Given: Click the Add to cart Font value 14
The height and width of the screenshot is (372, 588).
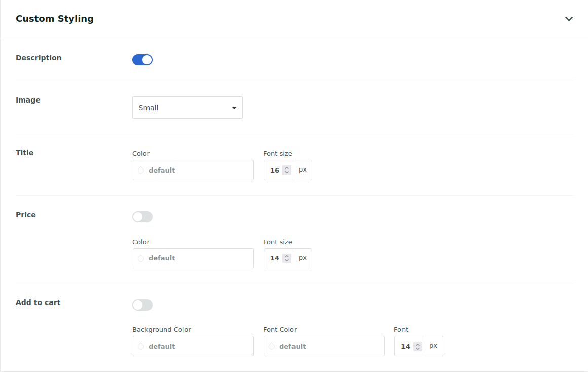Looking at the screenshot, I should [406, 346].
